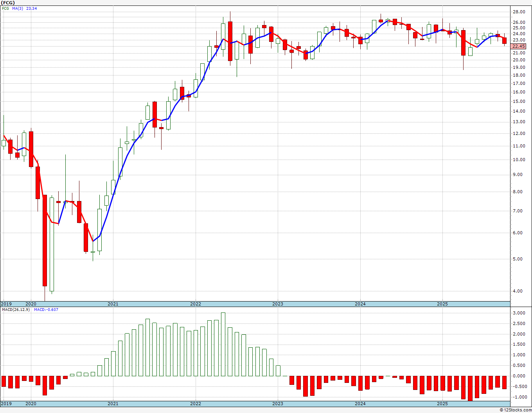Screen dimensions: 532x413
Task: Select the FCG legend label
Action: point(5,8)
